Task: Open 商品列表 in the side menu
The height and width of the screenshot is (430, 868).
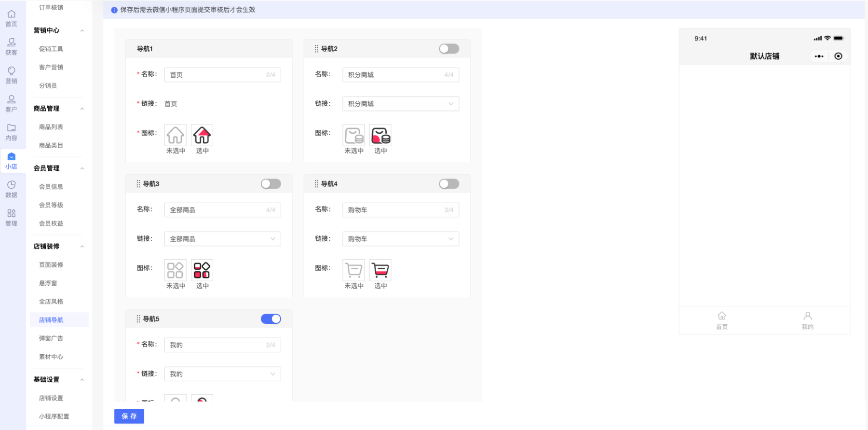Action: pos(51,127)
